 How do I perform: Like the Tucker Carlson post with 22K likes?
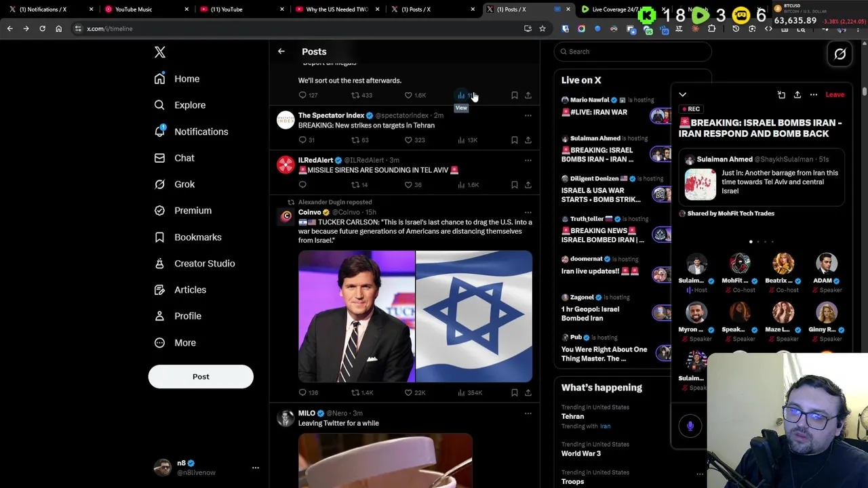tap(408, 392)
